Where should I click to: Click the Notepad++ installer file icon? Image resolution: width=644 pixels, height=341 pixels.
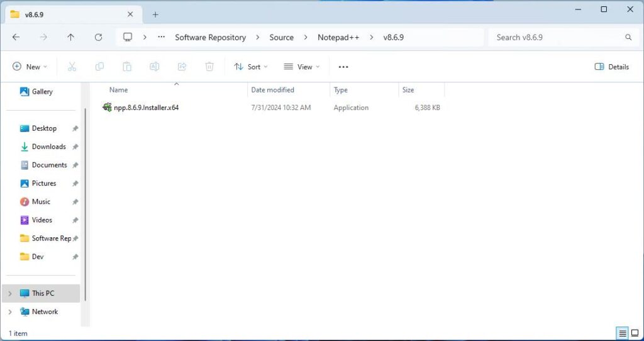pos(107,108)
